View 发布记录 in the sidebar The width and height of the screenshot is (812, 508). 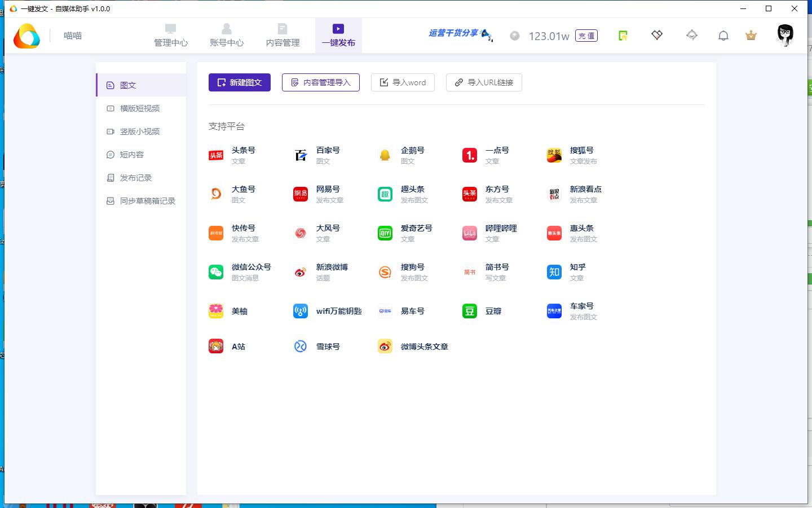pos(141,178)
